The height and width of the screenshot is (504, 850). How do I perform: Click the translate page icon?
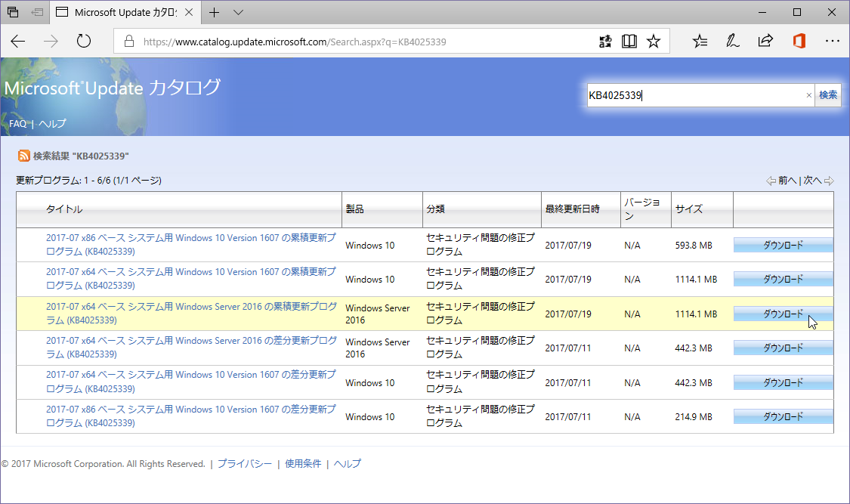605,42
